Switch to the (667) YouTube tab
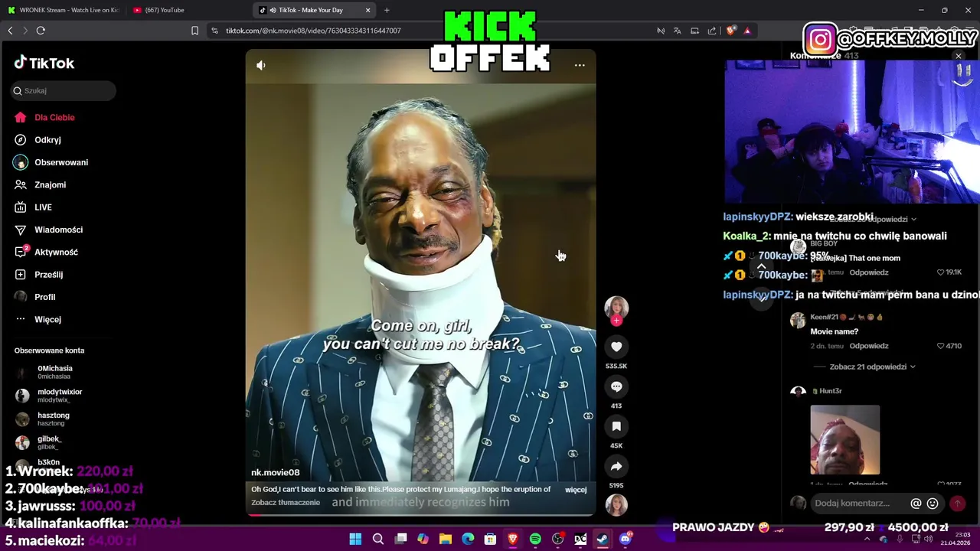The height and width of the screenshot is (551, 980). click(165, 10)
